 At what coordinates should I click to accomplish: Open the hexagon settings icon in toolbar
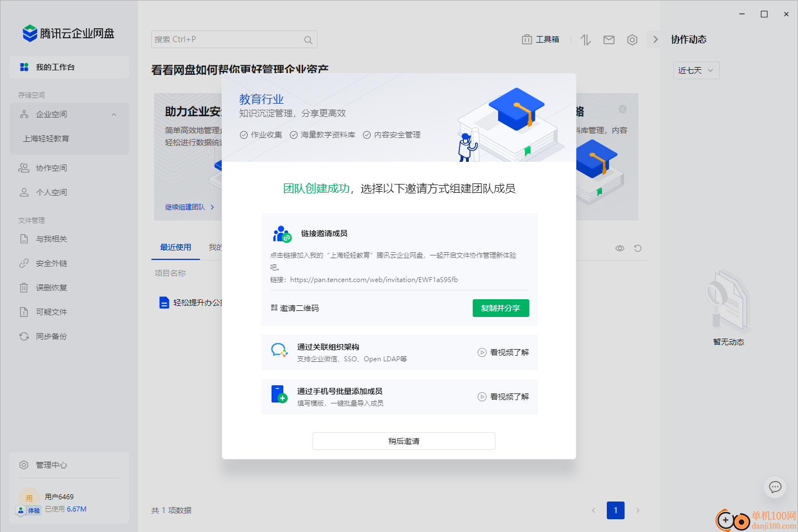[x=632, y=39]
